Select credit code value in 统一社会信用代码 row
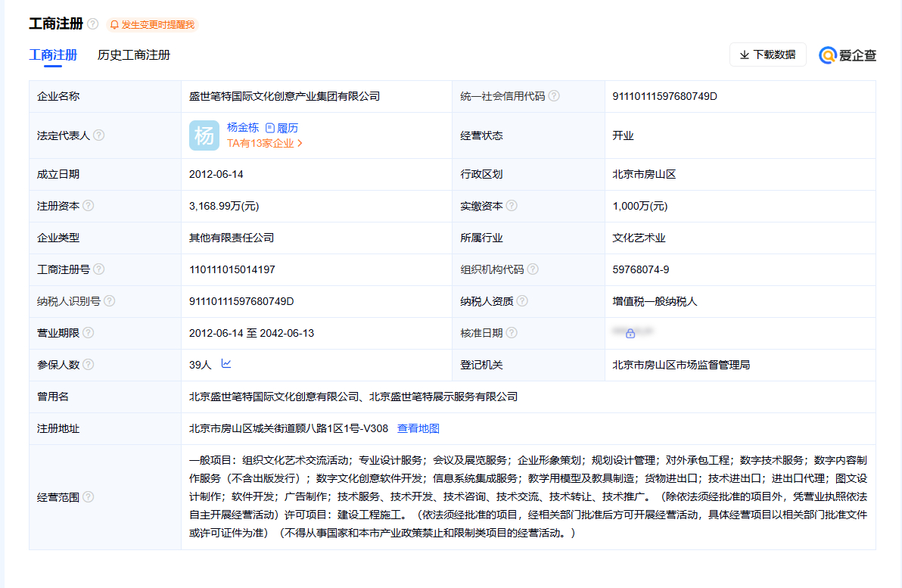The height and width of the screenshot is (588, 902). (x=664, y=96)
